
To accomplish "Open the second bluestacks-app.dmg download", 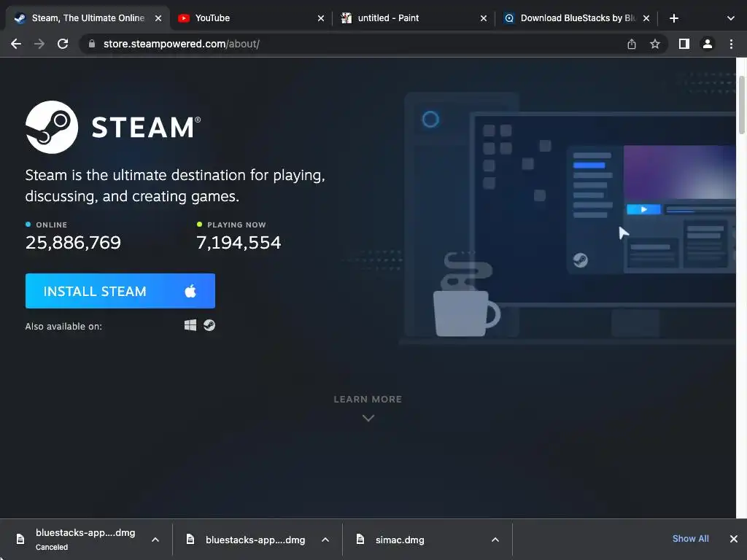I will (x=248, y=540).
